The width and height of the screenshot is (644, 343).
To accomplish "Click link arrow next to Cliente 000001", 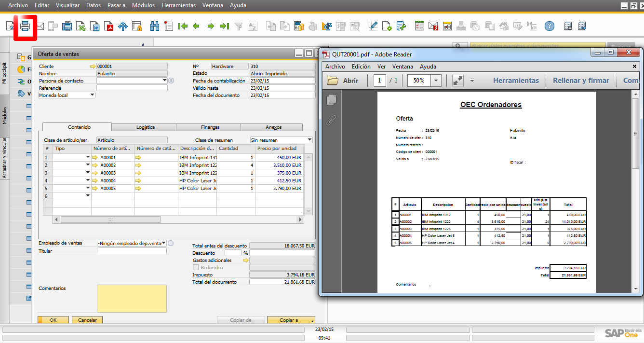I will tap(93, 66).
